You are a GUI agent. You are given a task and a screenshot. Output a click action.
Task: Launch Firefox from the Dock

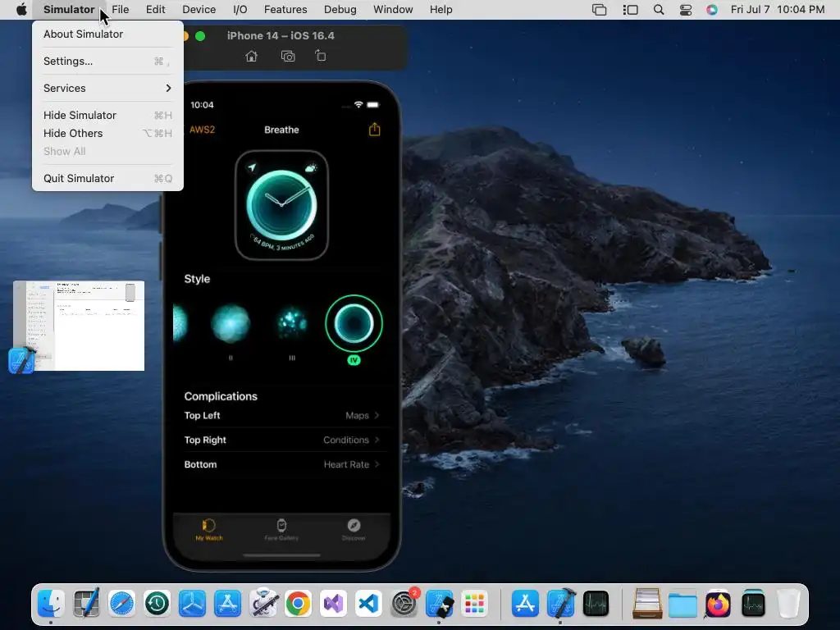click(718, 604)
